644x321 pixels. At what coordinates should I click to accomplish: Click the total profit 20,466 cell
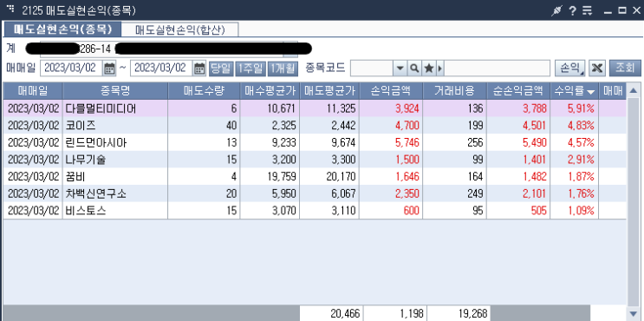click(x=331, y=313)
